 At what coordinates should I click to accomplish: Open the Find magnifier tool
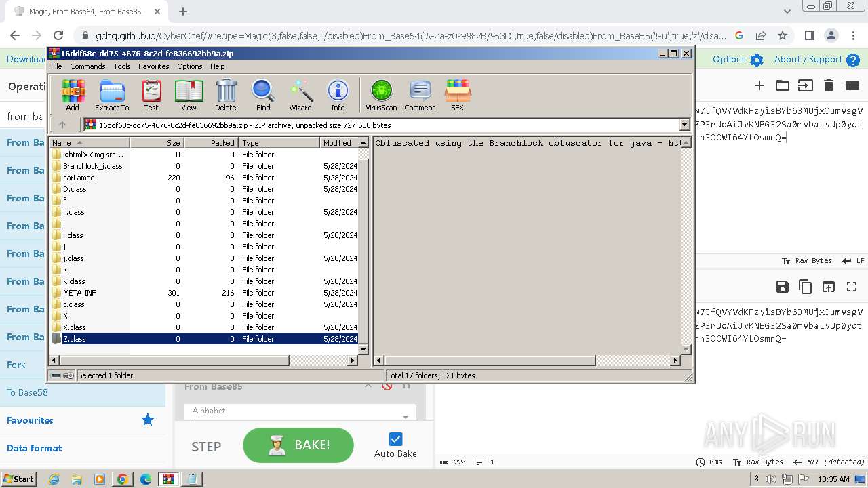pyautogui.click(x=263, y=95)
